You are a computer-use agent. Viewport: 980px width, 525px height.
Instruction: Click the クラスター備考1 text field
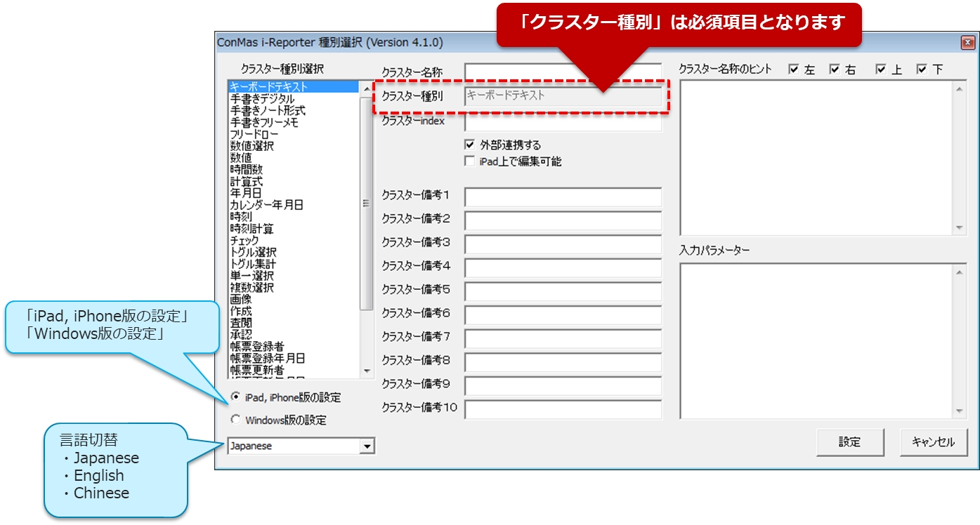(563, 197)
